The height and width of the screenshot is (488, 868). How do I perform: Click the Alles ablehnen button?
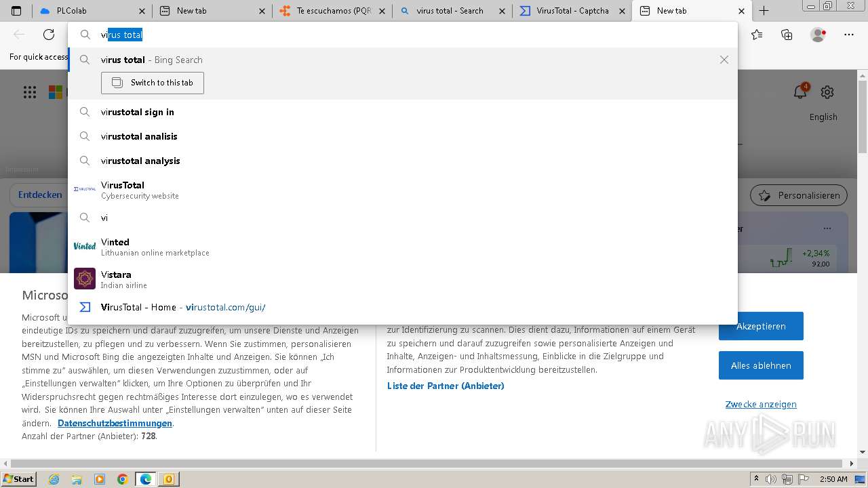[x=761, y=365]
